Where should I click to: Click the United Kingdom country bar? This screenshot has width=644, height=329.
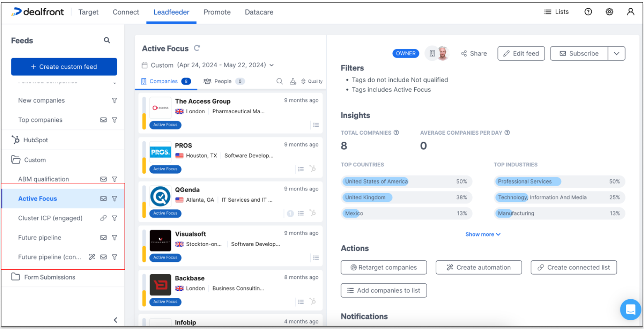[x=406, y=197]
